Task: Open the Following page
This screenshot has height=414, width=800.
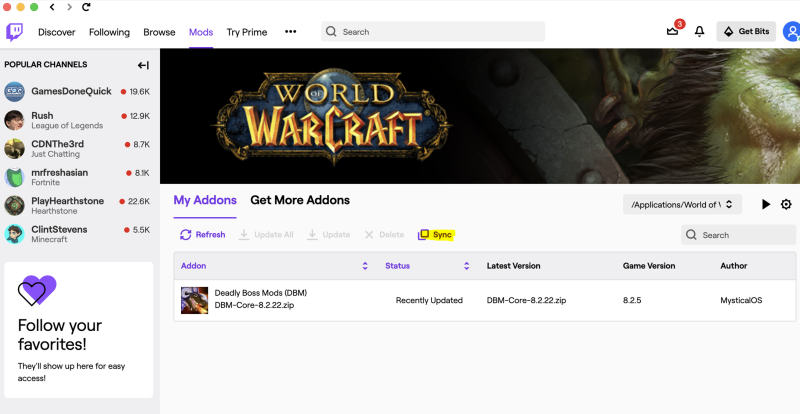Action: point(109,32)
